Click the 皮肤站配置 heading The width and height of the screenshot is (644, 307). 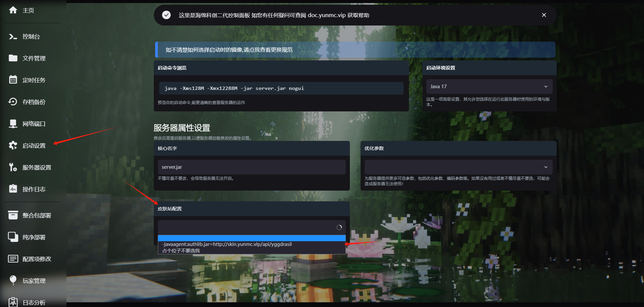point(170,209)
